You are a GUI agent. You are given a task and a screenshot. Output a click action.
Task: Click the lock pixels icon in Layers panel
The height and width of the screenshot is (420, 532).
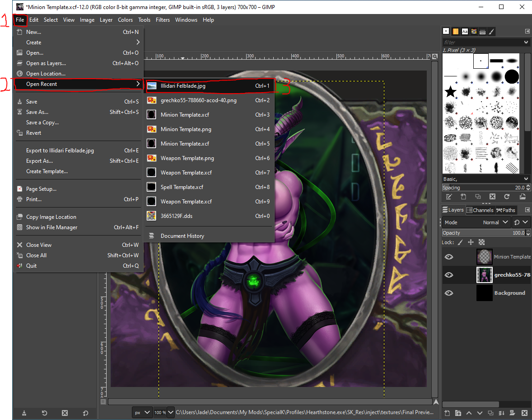(x=461, y=242)
